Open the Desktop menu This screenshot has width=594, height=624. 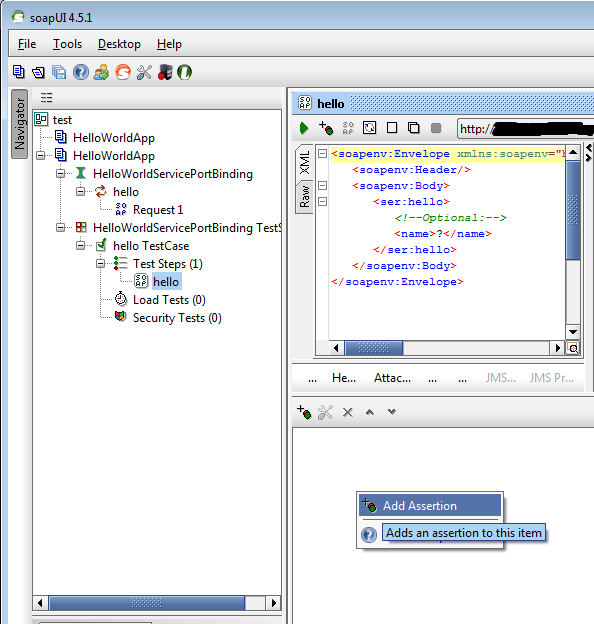click(x=119, y=44)
